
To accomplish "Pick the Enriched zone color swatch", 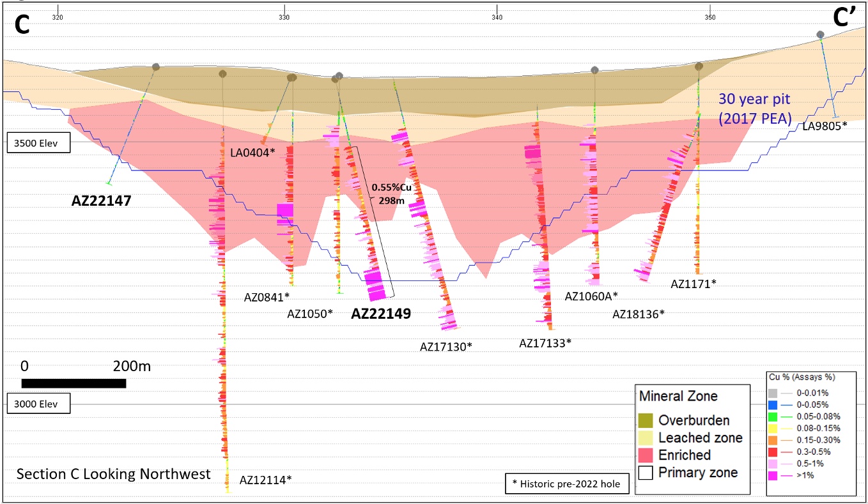I will click(646, 455).
